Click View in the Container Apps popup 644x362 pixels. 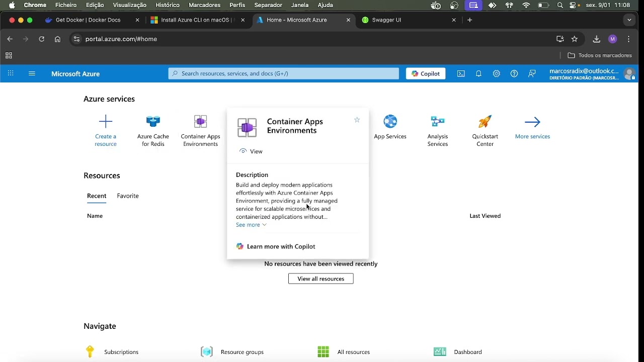tap(251, 151)
